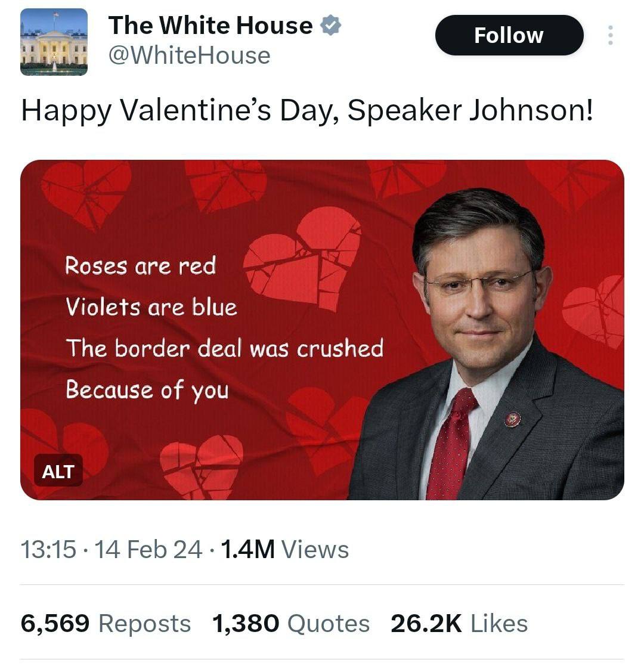Click the 14 Feb 24 date
The height and width of the screenshot is (669, 644).
[148, 549]
